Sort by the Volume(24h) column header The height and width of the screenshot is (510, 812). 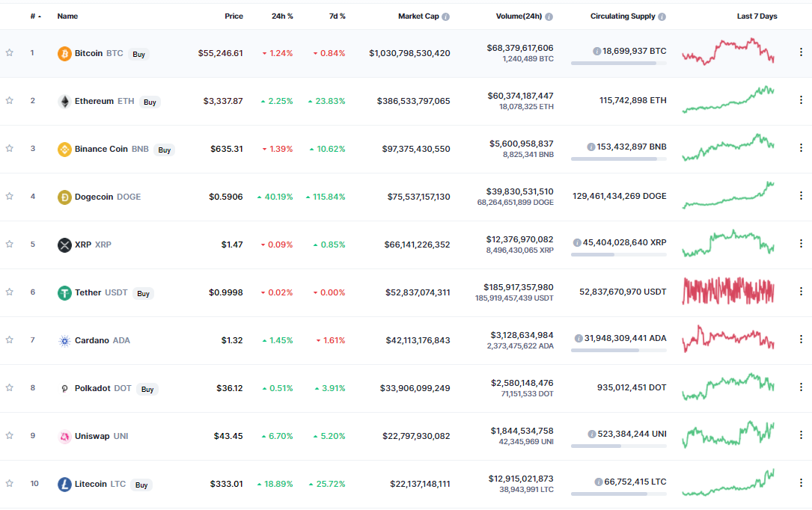(519, 16)
